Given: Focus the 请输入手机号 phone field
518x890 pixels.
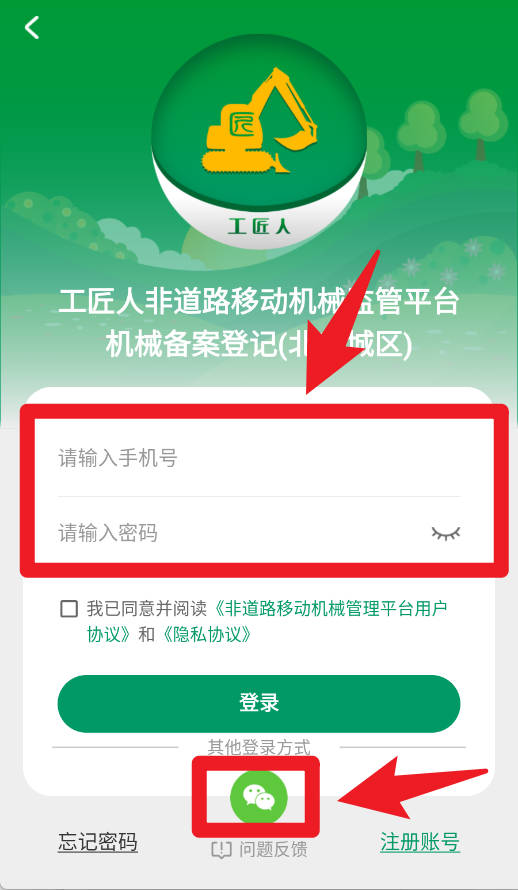Looking at the screenshot, I should click(259, 457).
